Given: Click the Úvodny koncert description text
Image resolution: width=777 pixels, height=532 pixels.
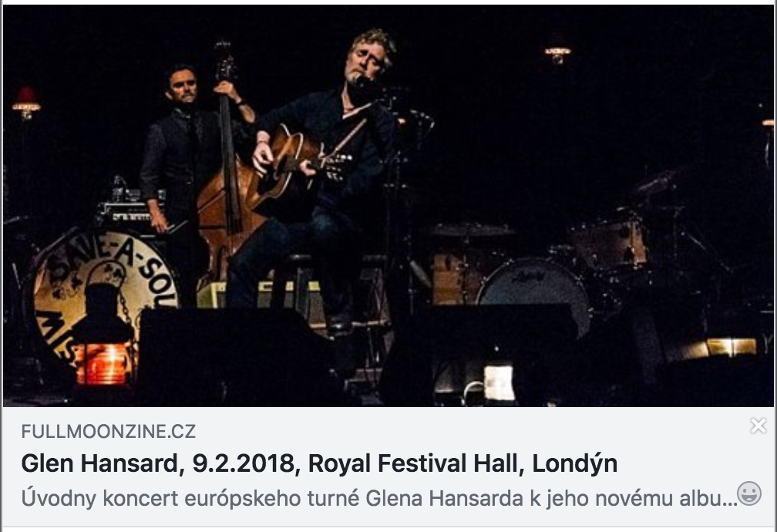Looking at the screenshot, I should [x=379, y=498].
